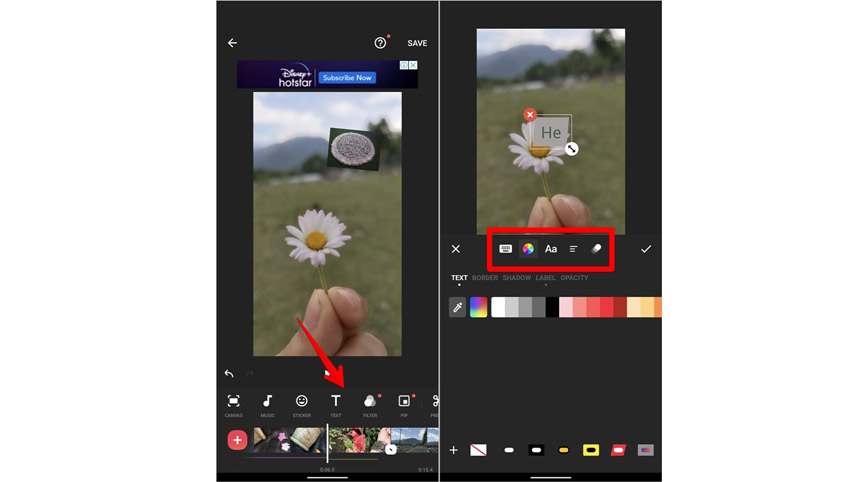
Task: Select the gray gradient label preset
Action: [x=645, y=450]
